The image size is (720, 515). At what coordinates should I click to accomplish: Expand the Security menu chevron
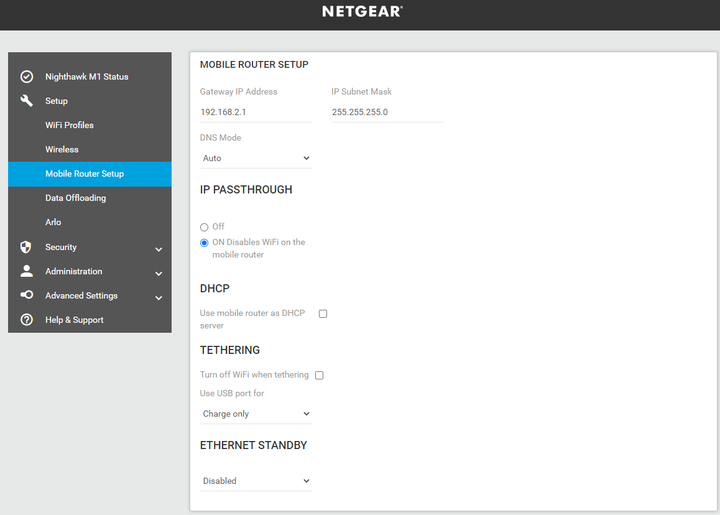[x=158, y=249]
